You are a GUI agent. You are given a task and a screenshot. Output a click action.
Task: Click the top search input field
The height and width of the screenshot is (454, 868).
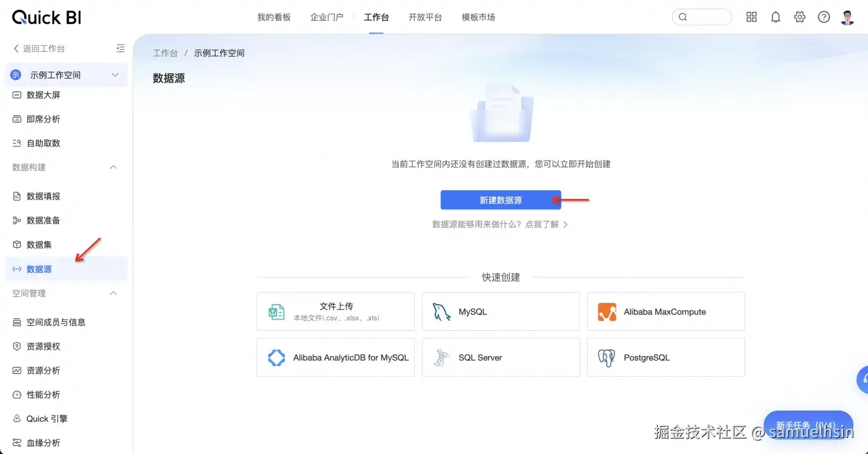click(x=702, y=17)
